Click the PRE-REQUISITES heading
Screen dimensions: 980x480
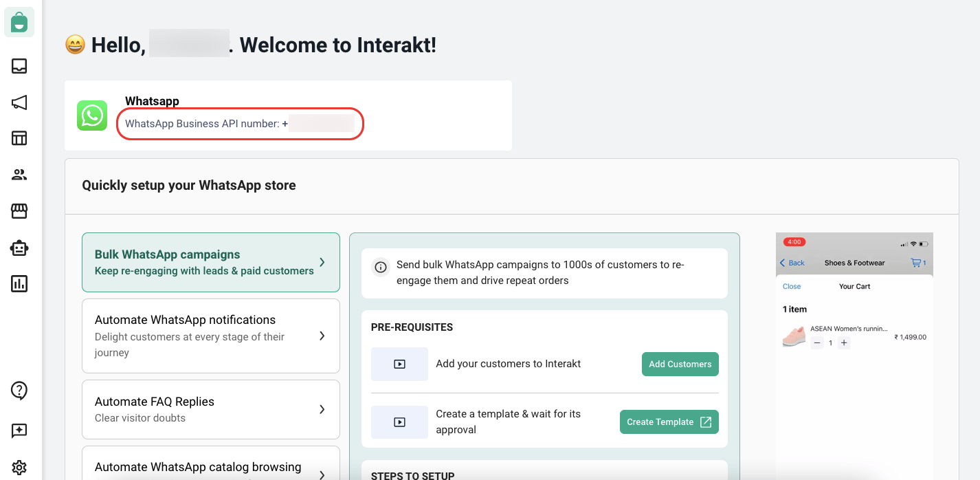click(412, 327)
